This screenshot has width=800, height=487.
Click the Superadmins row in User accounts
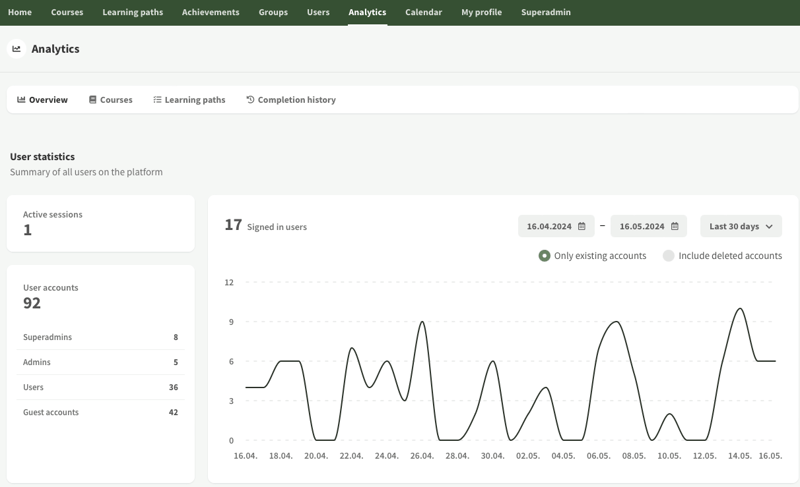pos(101,337)
